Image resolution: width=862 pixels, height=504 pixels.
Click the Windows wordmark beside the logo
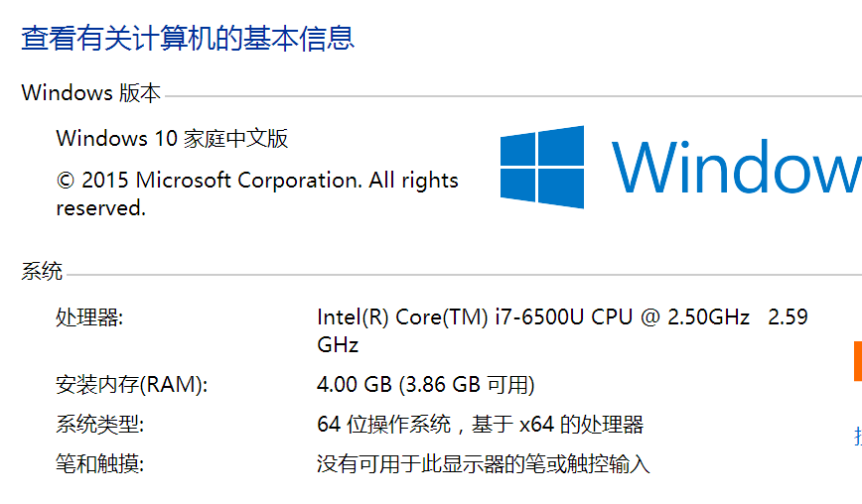pos(735,167)
